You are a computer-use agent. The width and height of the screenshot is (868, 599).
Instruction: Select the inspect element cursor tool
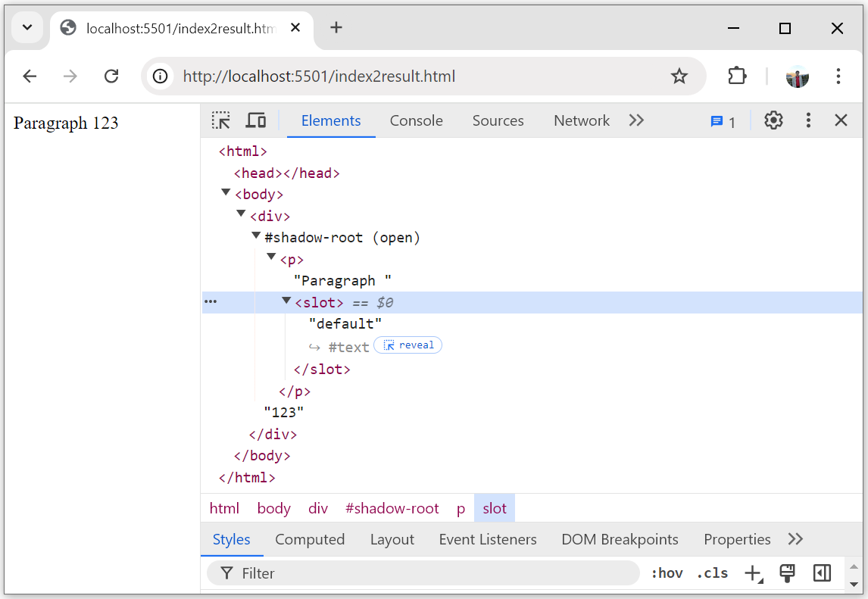click(x=220, y=120)
